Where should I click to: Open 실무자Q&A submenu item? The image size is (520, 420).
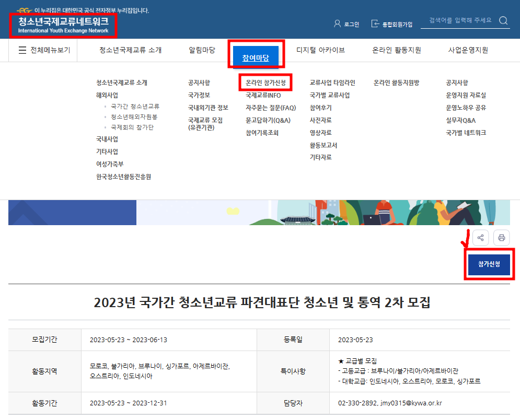[460, 120]
